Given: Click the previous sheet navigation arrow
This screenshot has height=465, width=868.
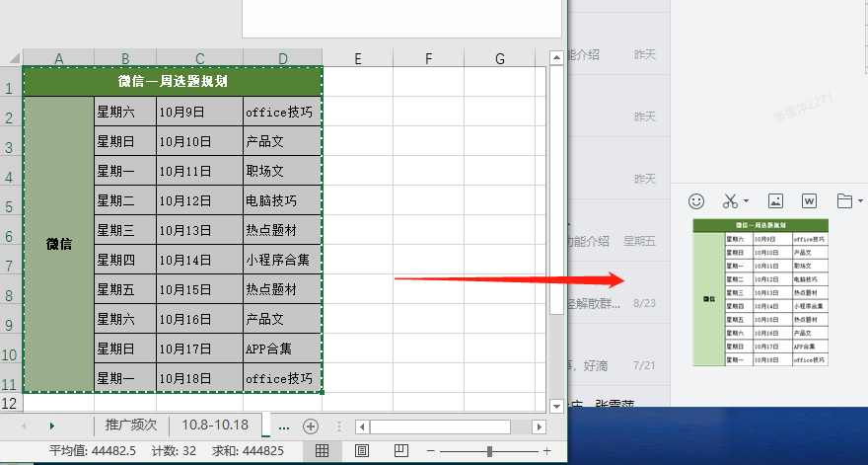Looking at the screenshot, I should tap(24, 426).
